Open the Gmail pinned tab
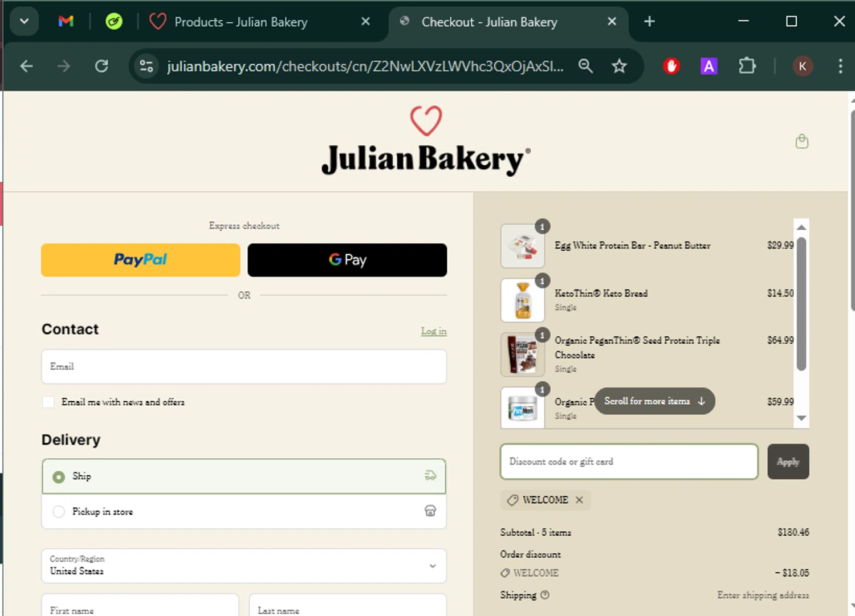Screen dimensions: 855x616 [66, 22]
